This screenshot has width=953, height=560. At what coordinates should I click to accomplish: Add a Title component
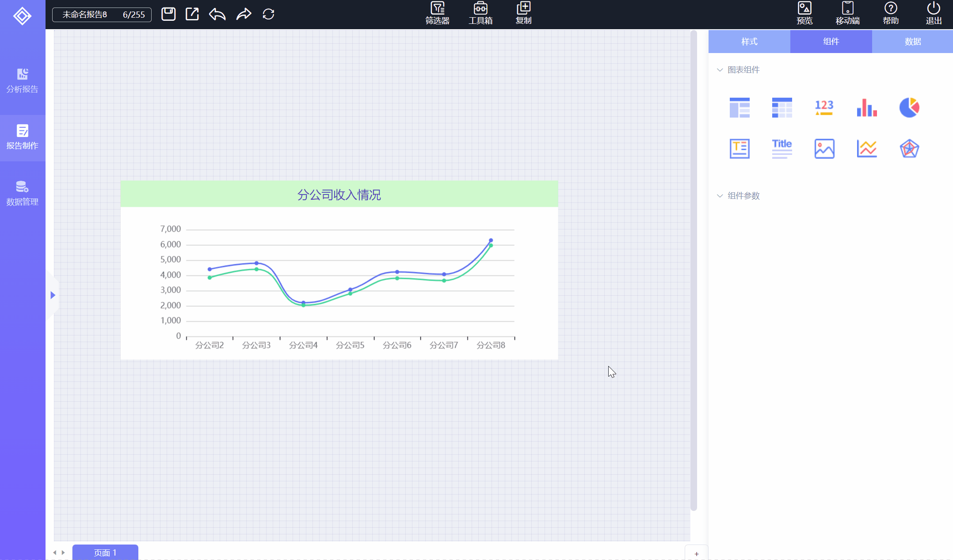coord(782,149)
